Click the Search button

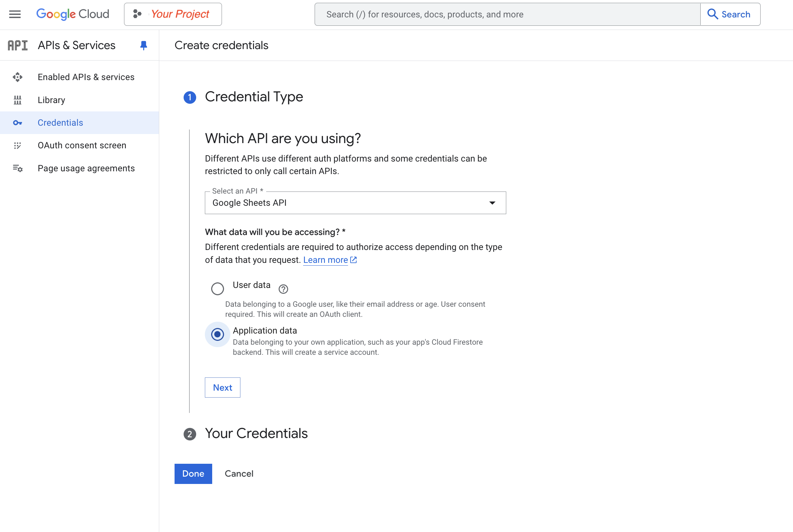(730, 14)
